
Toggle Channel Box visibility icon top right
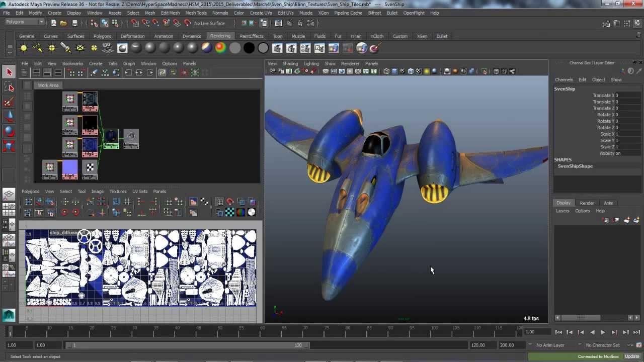coord(638,23)
